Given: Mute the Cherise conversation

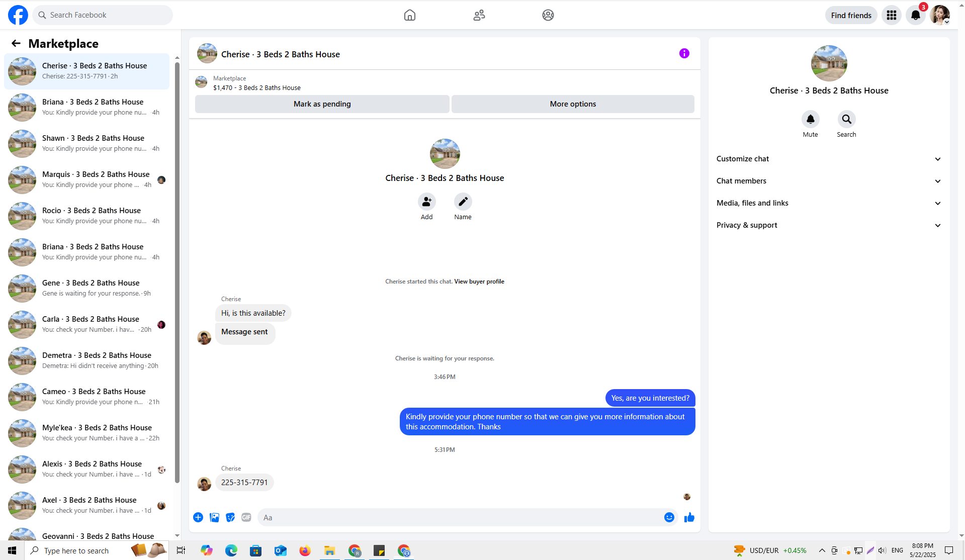Looking at the screenshot, I should click(x=811, y=119).
